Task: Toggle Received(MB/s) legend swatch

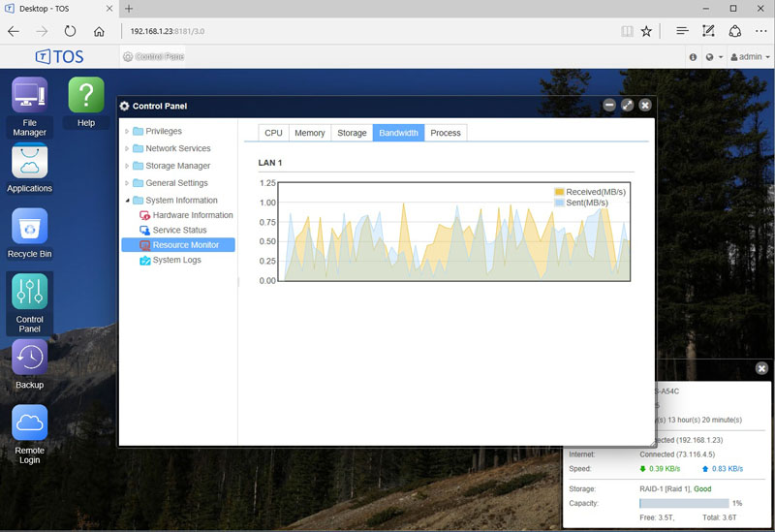Action: [x=559, y=192]
